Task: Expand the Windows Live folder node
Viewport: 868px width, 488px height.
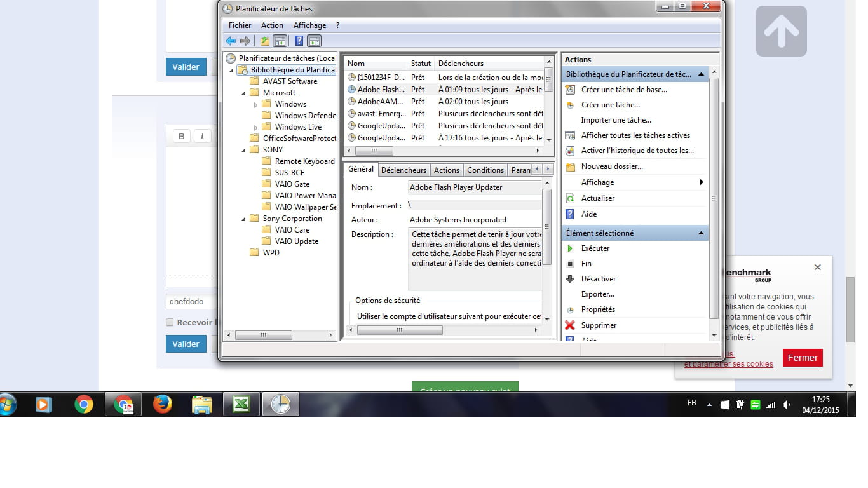Action: (256, 127)
